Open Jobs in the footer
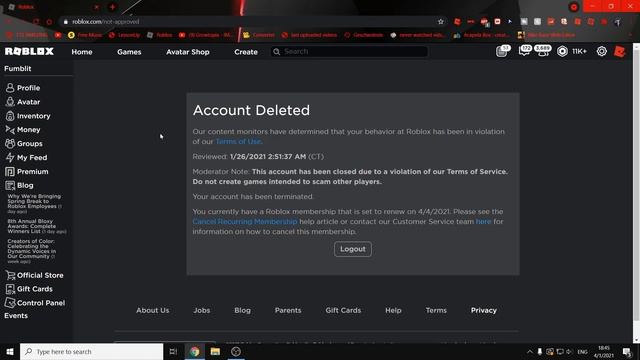 [x=202, y=310]
